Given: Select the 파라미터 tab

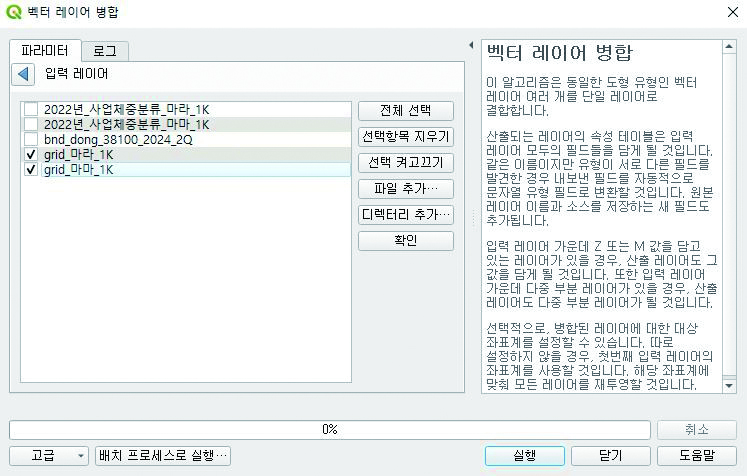Looking at the screenshot, I should click(x=44, y=50).
